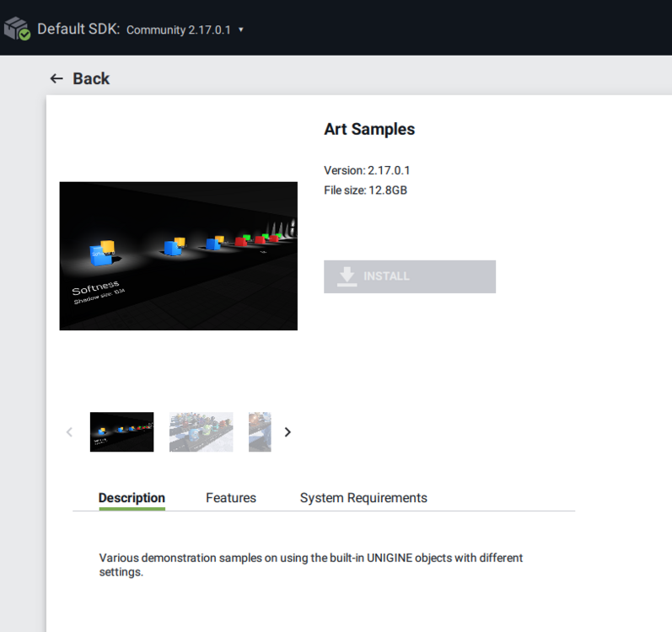The width and height of the screenshot is (672, 632).
Task: Select the partially visible third thumbnail
Action: coord(260,432)
